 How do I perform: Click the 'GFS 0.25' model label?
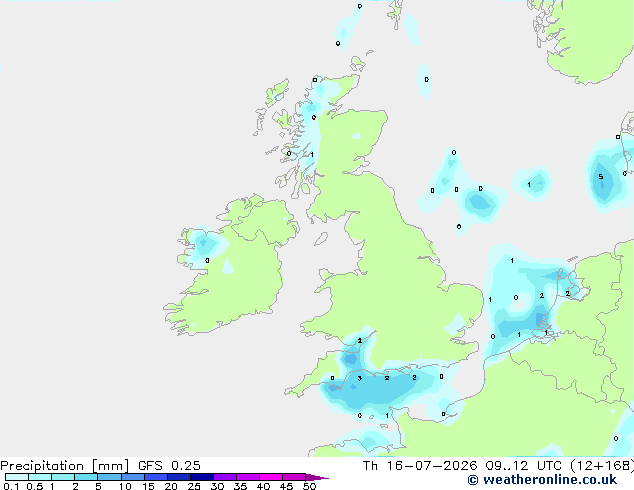pos(169,466)
